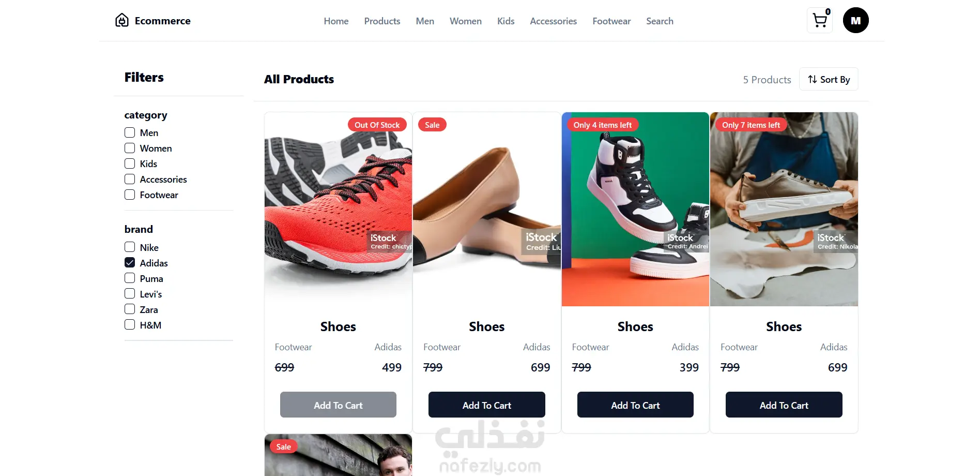Click the Only 4 items left badge
Viewport: 980px width, 476px height.
click(603, 125)
